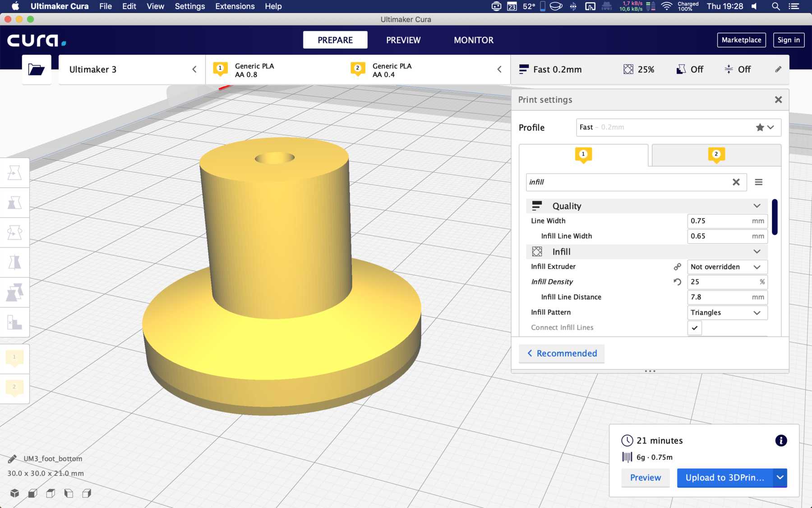Click the link icon beside Infill Extruder
812x508 pixels.
pos(677,267)
